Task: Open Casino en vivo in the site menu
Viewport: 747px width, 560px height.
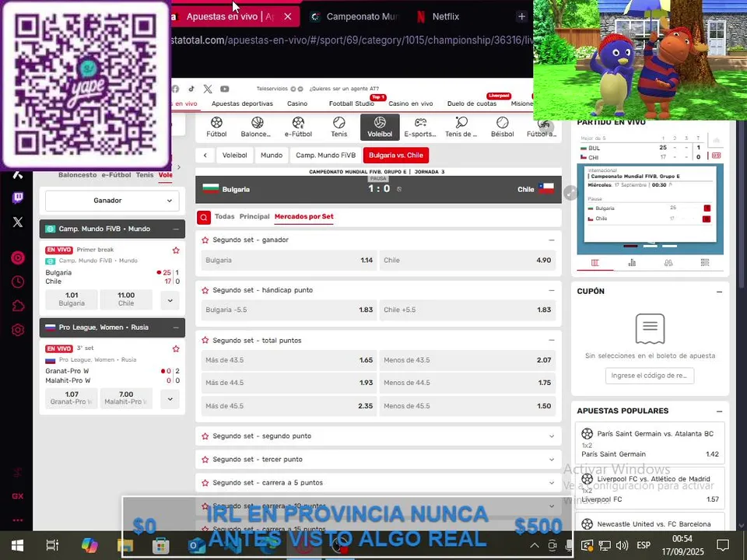Action: [411, 103]
